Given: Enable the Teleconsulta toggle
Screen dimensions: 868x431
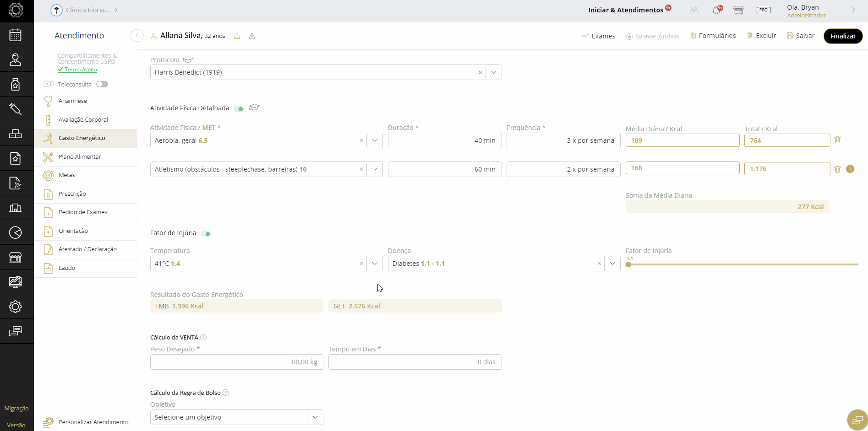Looking at the screenshot, I should point(102,84).
